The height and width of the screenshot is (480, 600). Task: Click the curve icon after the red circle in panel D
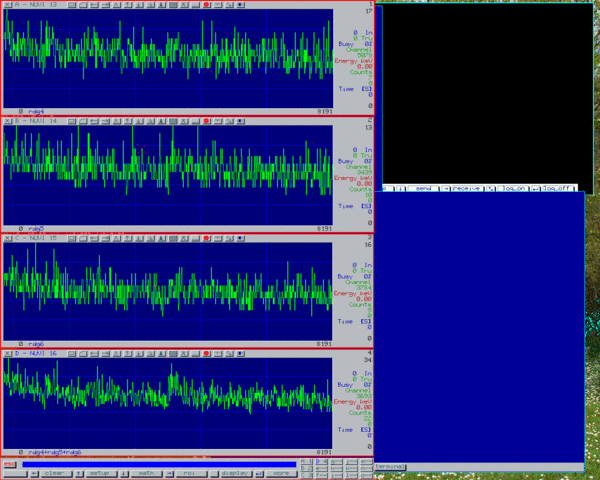(x=218, y=353)
